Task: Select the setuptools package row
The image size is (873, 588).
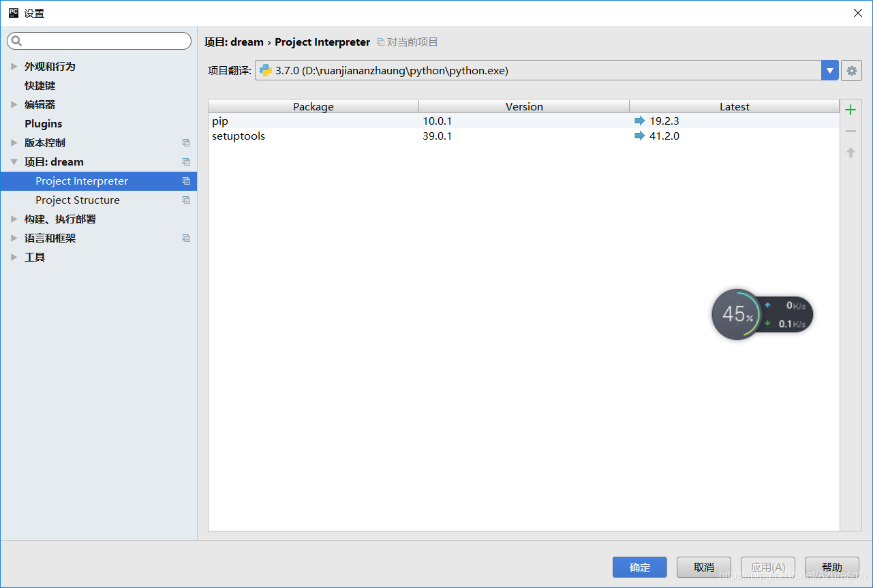Action: [524, 136]
